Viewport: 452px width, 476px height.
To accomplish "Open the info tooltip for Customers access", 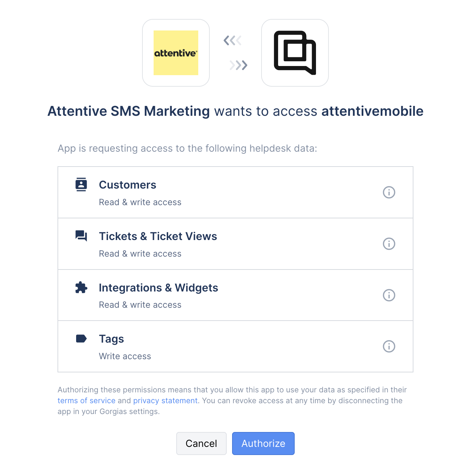I will [x=389, y=192].
